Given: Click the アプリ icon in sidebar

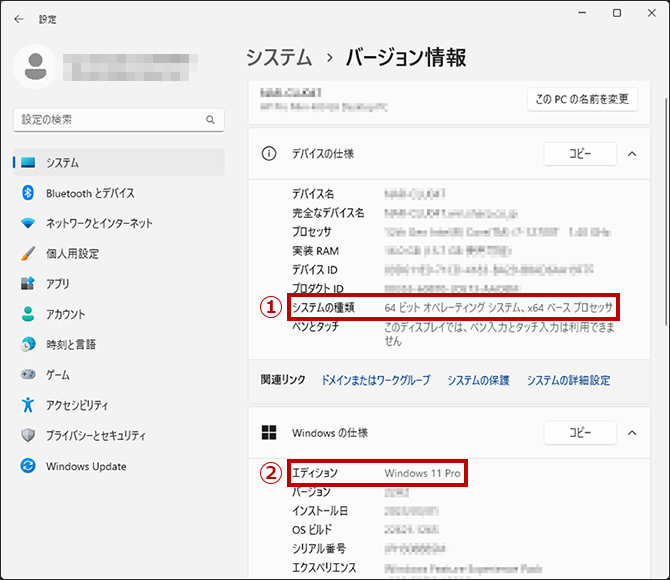Looking at the screenshot, I should [x=28, y=283].
